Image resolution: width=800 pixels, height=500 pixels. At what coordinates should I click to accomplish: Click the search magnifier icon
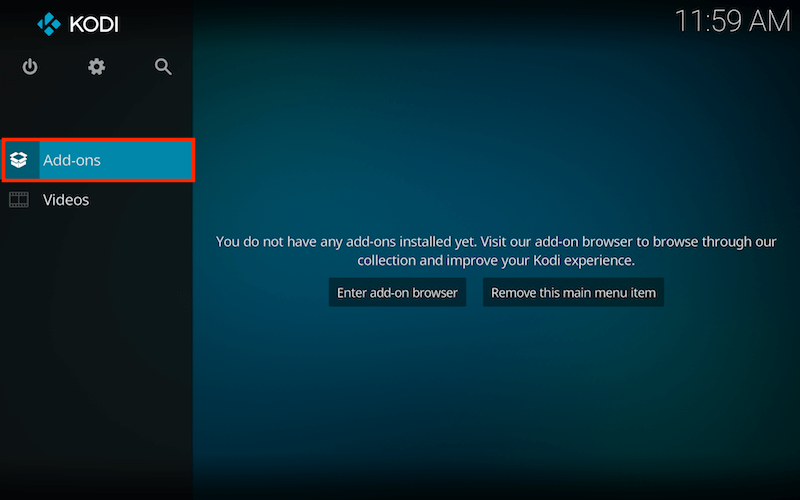[163, 67]
